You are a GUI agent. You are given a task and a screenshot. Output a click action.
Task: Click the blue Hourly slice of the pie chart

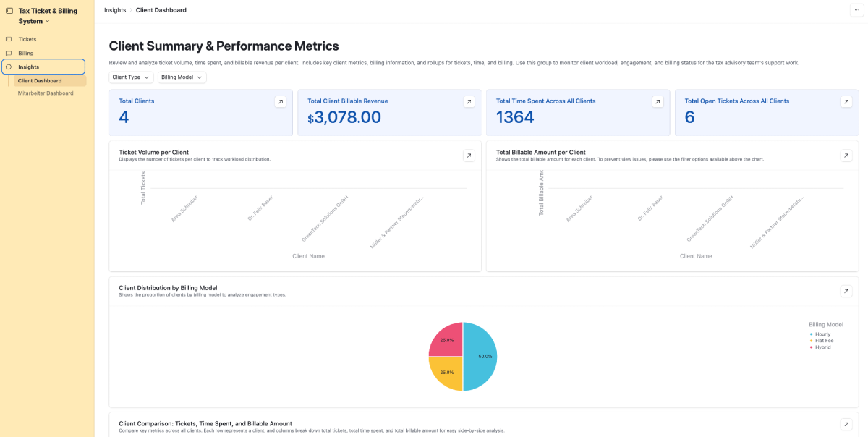coord(480,357)
